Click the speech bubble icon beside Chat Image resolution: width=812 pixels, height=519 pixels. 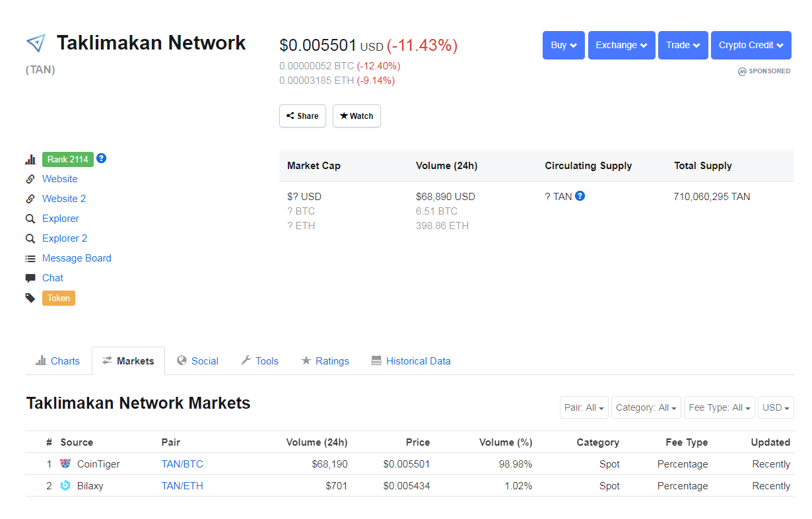(x=30, y=278)
